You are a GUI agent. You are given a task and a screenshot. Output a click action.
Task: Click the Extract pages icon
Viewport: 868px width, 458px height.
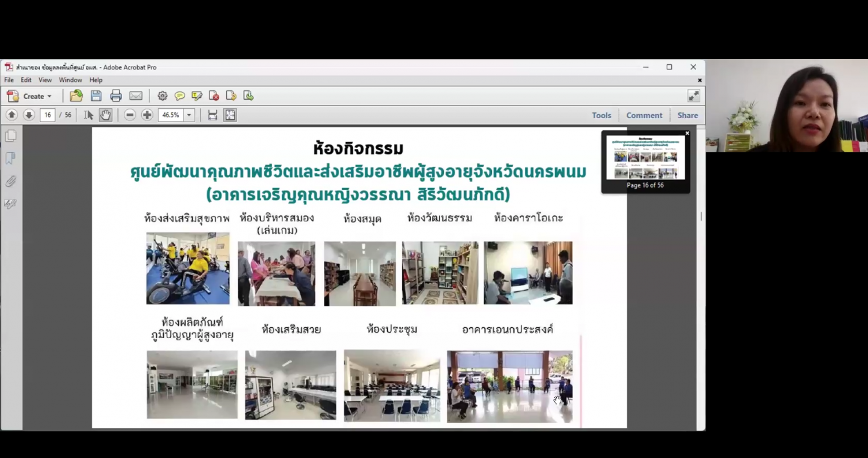click(248, 96)
